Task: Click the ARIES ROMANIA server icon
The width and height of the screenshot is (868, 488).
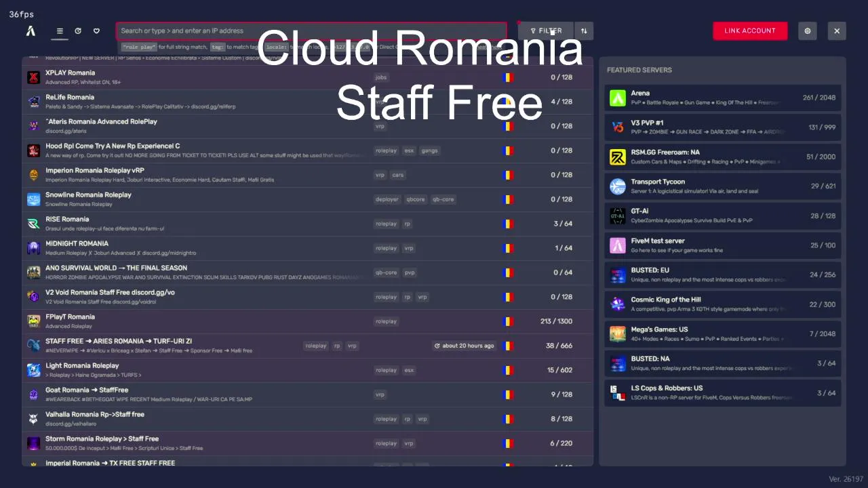Action: click(x=33, y=346)
